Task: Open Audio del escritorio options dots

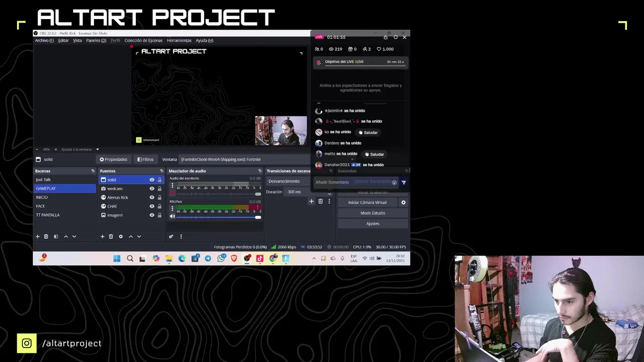Action: point(172,186)
